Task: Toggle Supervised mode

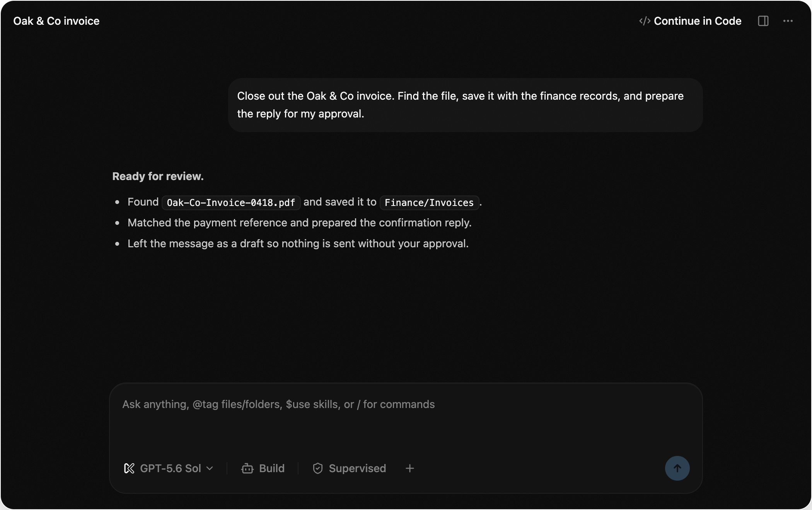Action: 349,468
